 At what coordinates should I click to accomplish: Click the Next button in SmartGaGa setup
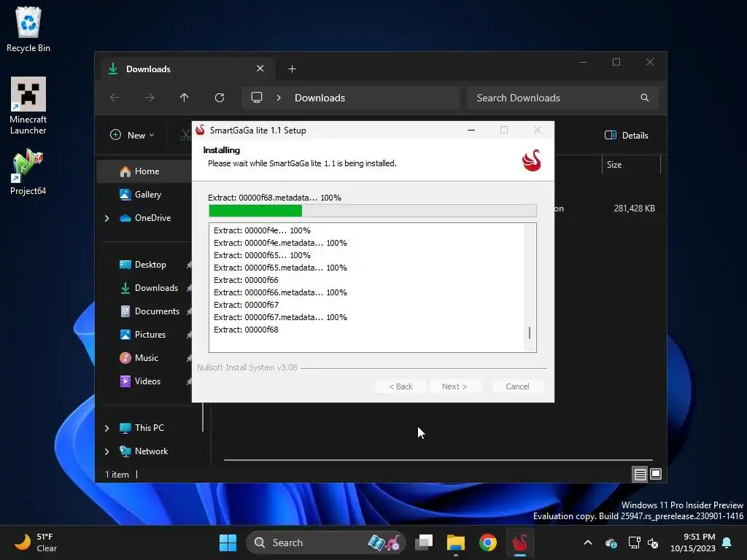tap(454, 386)
